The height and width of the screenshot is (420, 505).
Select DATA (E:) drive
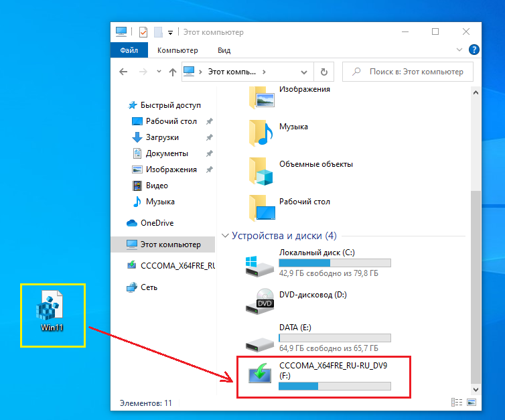pyautogui.click(x=318, y=338)
